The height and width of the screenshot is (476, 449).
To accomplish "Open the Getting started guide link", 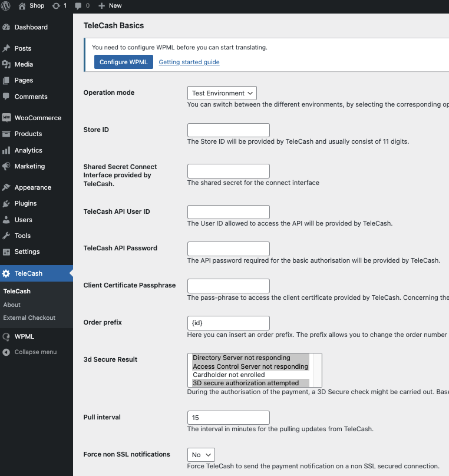I will click(189, 62).
